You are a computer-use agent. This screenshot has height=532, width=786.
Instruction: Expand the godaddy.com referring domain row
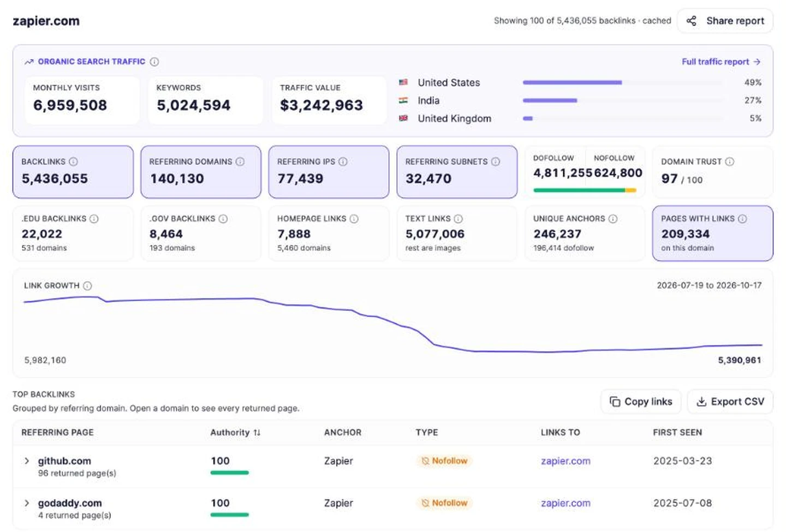[x=27, y=503]
